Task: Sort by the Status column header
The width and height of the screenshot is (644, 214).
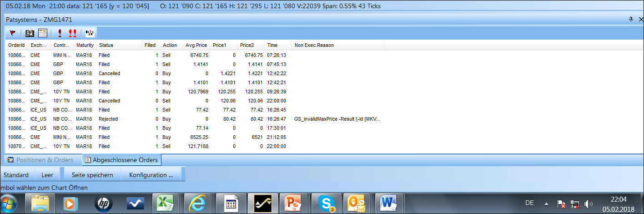Action: (x=106, y=45)
